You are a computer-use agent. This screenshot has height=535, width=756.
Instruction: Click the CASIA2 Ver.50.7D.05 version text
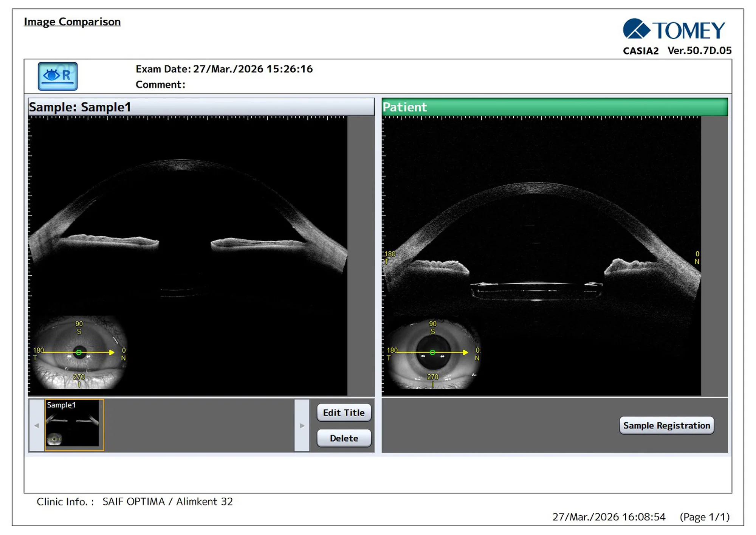point(677,51)
